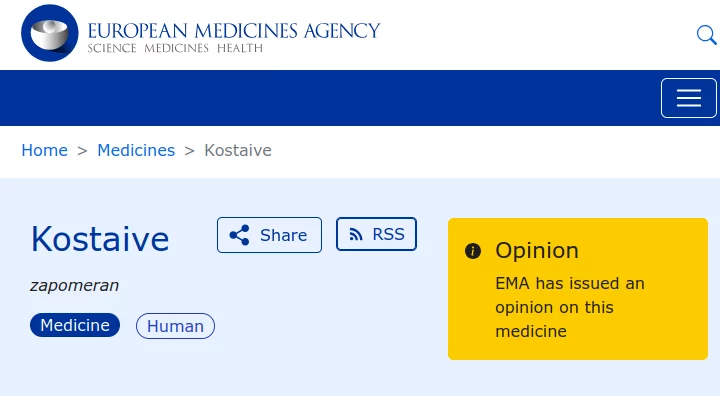Click the info icon beside Opinion
Image resolution: width=720 pixels, height=396 pixels.
point(473,251)
